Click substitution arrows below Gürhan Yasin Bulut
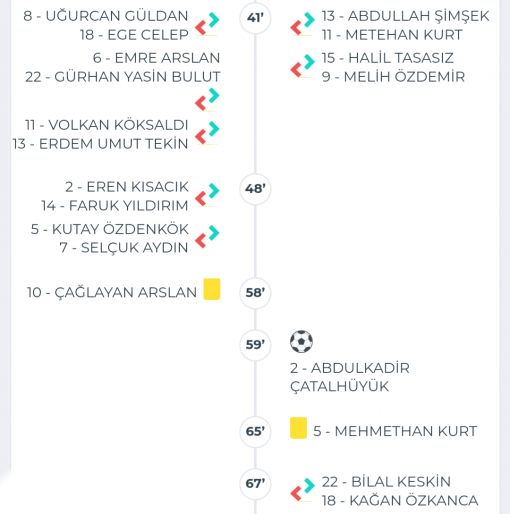Viewport: 510px width, 514px height. pyautogui.click(x=207, y=99)
